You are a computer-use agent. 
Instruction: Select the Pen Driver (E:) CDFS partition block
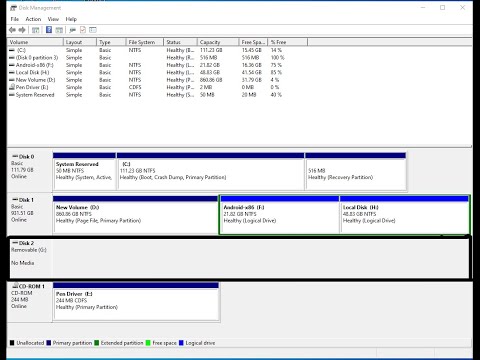pos(136,302)
